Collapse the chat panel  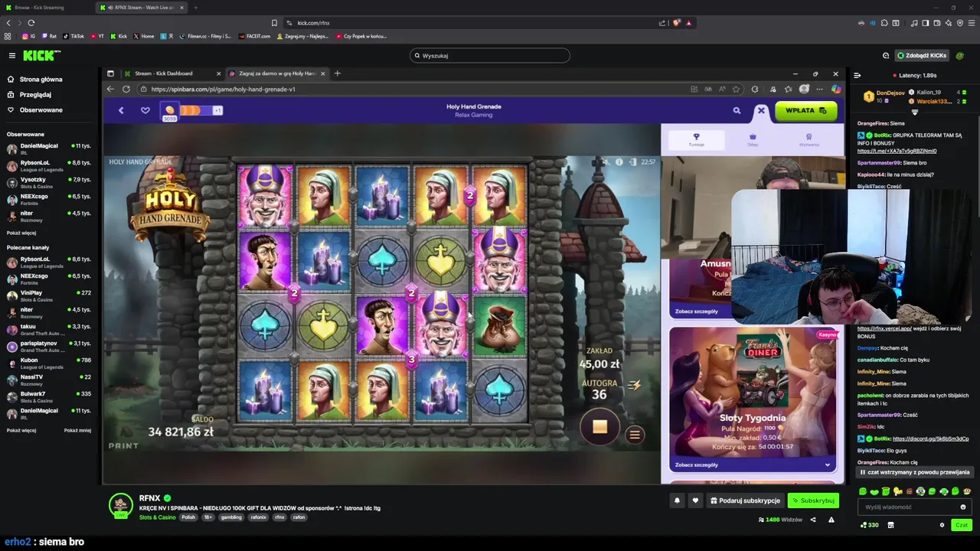pyautogui.click(x=857, y=75)
